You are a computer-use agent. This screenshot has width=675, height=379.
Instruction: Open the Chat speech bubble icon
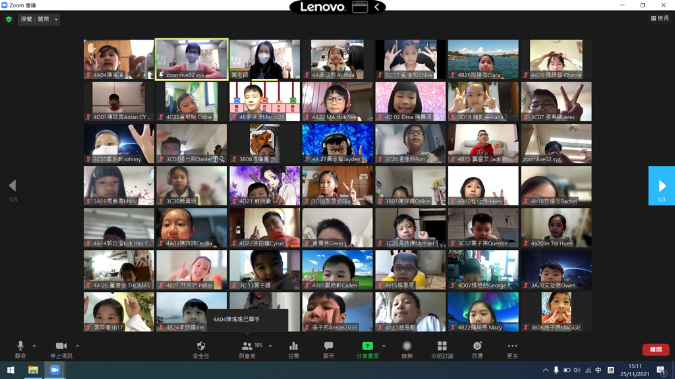coord(328,346)
